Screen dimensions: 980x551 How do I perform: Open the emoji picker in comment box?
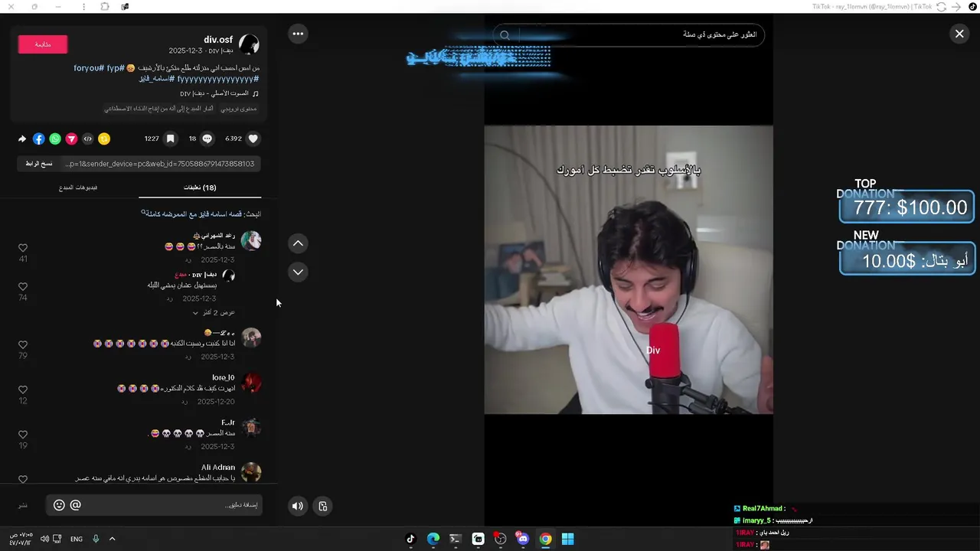(59, 505)
